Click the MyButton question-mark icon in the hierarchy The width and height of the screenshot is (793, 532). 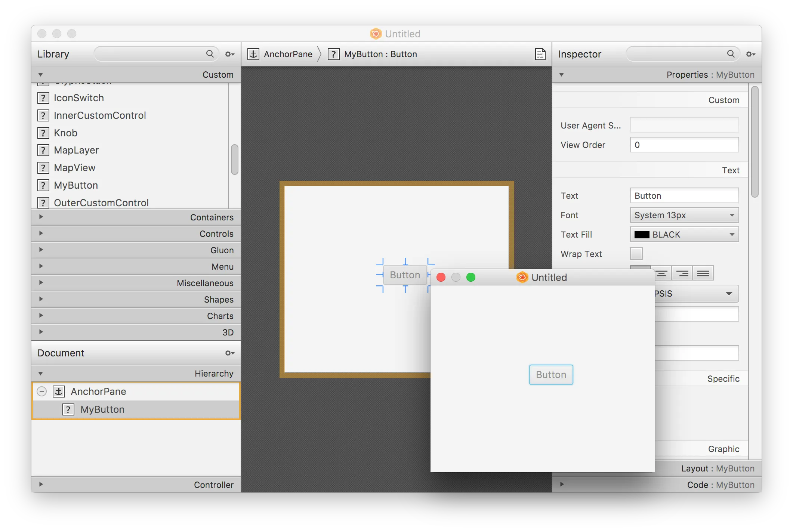68,409
